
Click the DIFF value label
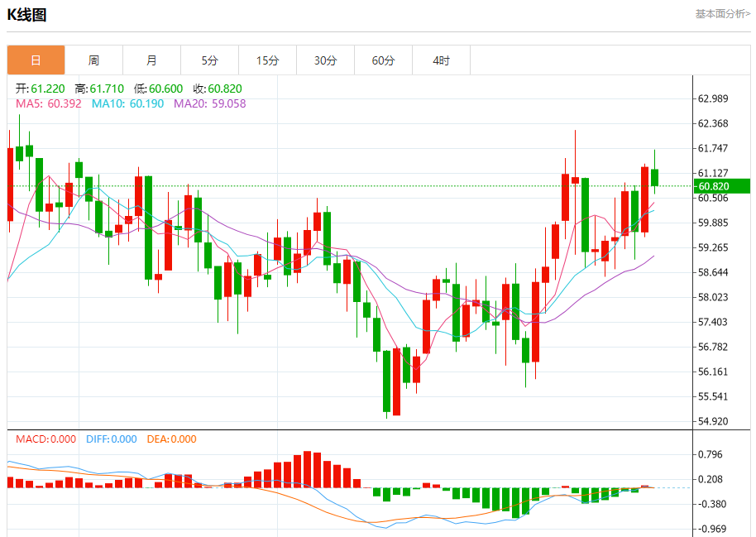(111, 439)
